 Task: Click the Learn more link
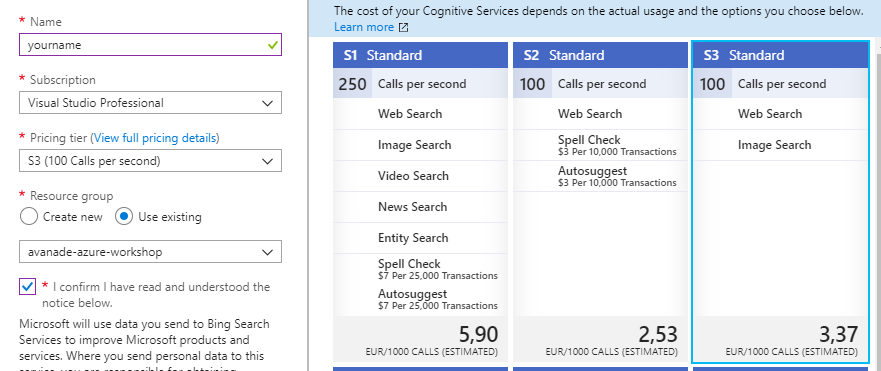pos(364,27)
